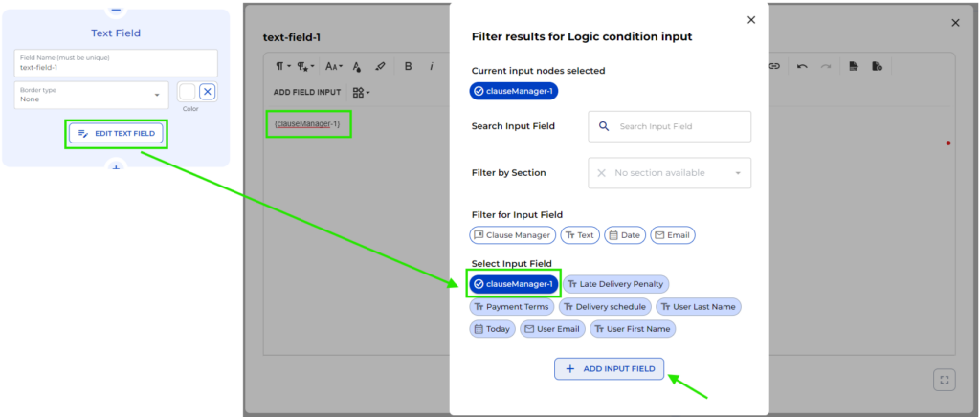Select the Delivery schedule field
Screen dimensions: 980x417
605,306
